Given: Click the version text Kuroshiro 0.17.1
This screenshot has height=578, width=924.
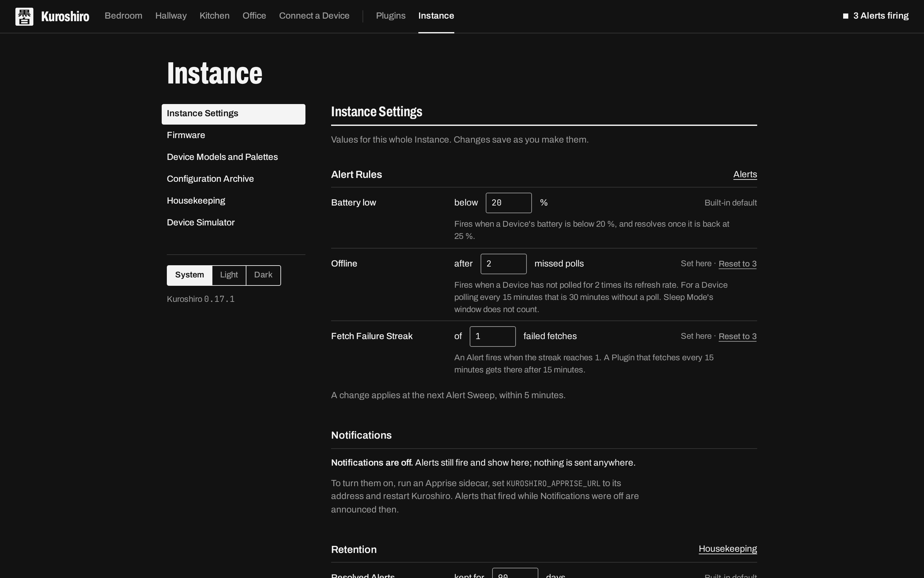Looking at the screenshot, I should 201,299.
